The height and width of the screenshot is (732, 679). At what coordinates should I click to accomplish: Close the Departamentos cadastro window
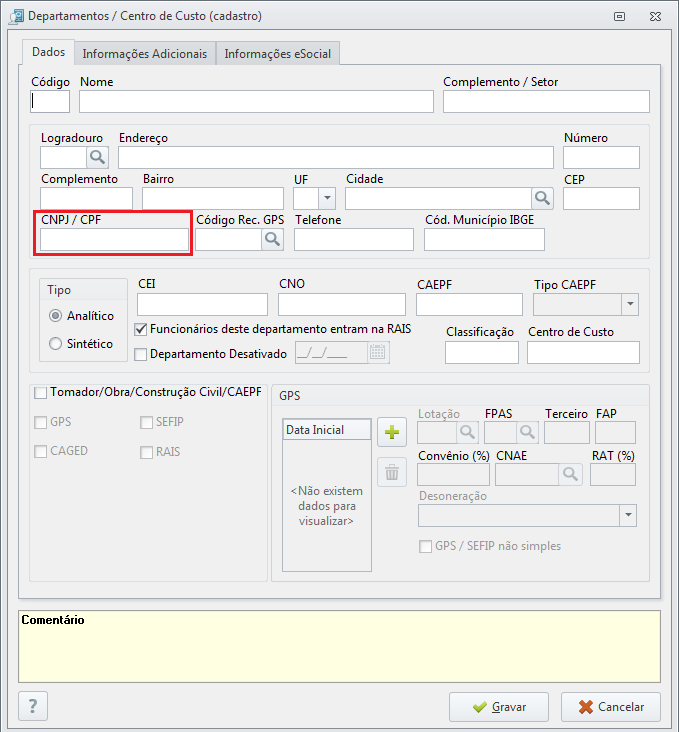coord(655,16)
